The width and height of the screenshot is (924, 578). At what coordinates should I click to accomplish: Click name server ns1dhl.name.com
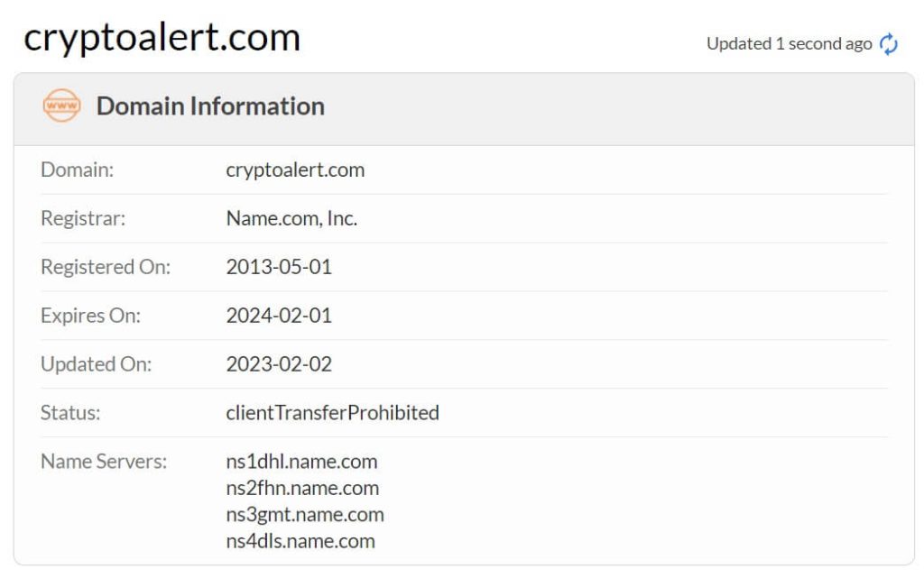301,462
